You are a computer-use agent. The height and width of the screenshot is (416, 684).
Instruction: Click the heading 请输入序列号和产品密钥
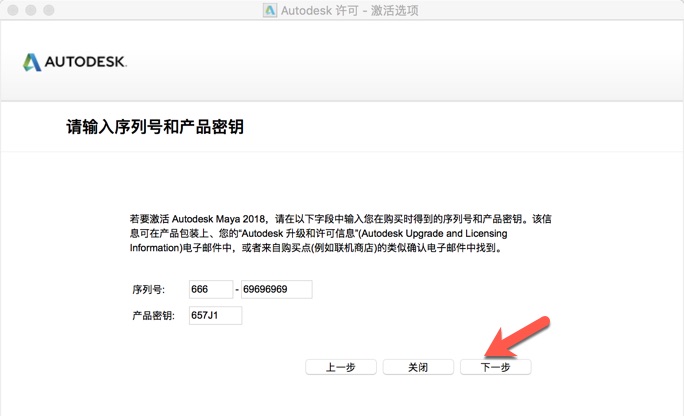point(155,127)
